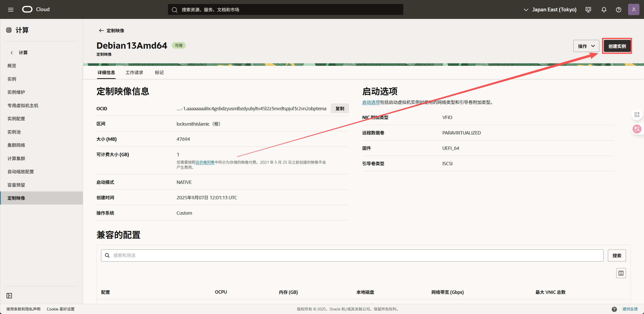Return to 定制映像 list via back arrow
644x314 pixels.
click(x=101, y=31)
